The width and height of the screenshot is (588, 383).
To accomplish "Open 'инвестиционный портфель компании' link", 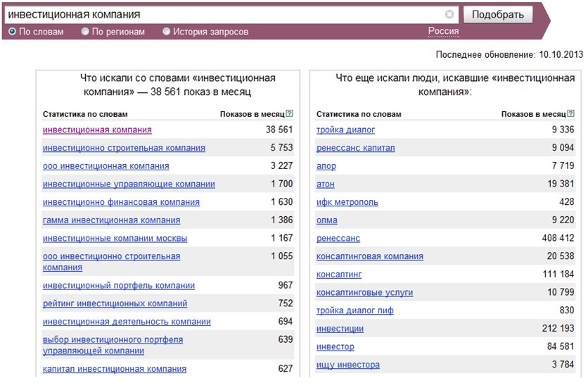I will point(119,285).
